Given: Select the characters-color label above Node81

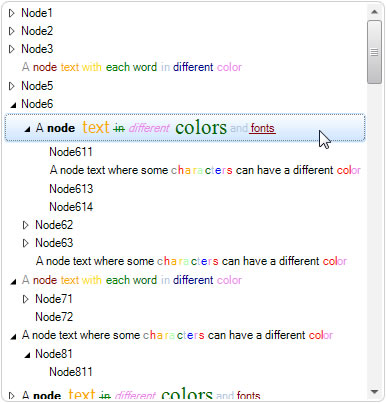Looking at the screenshot, I should 177,335.
